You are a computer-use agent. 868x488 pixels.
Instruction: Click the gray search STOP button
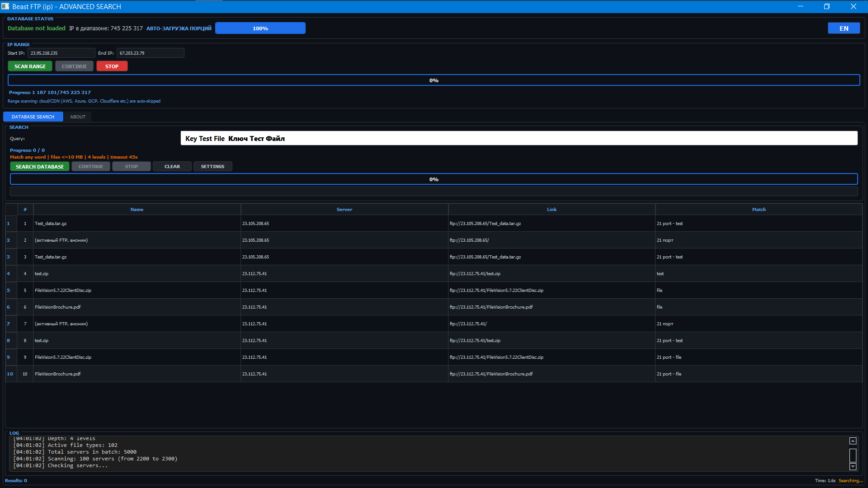(x=132, y=166)
